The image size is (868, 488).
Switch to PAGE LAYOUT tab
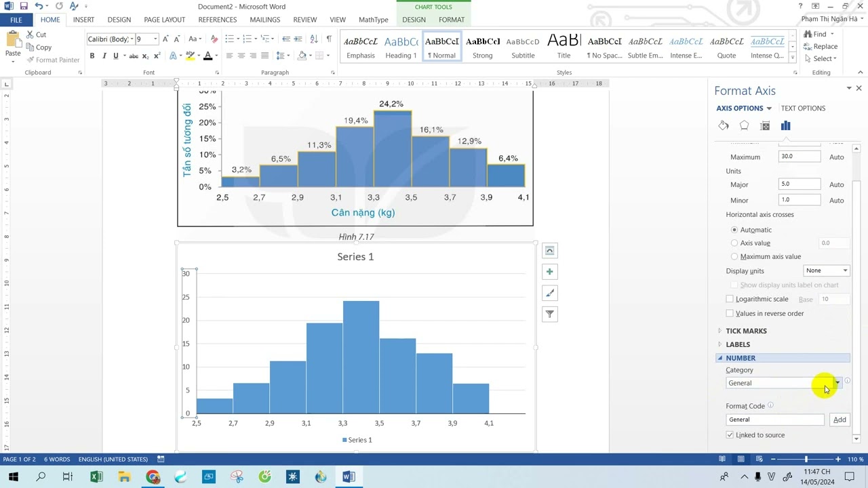pos(164,20)
